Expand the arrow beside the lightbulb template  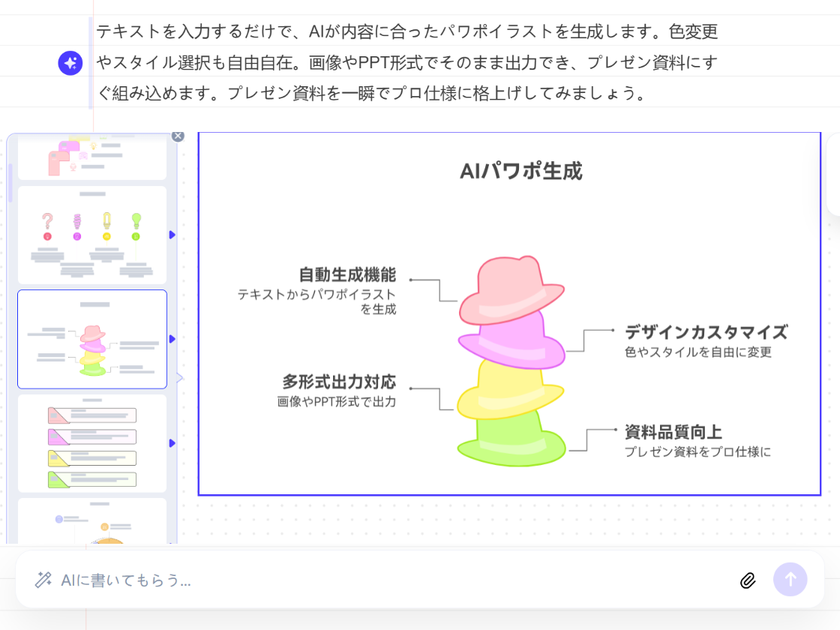click(172, 235)
